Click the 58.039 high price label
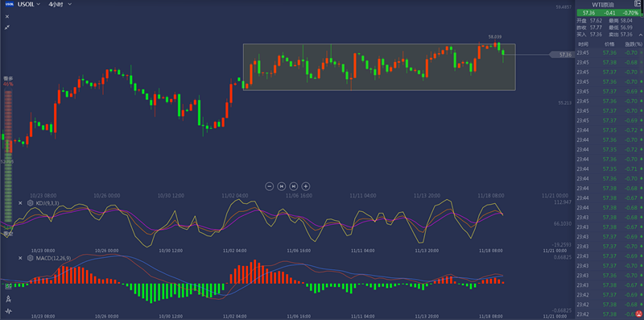The image size is (644, 320). coord(495,36)
